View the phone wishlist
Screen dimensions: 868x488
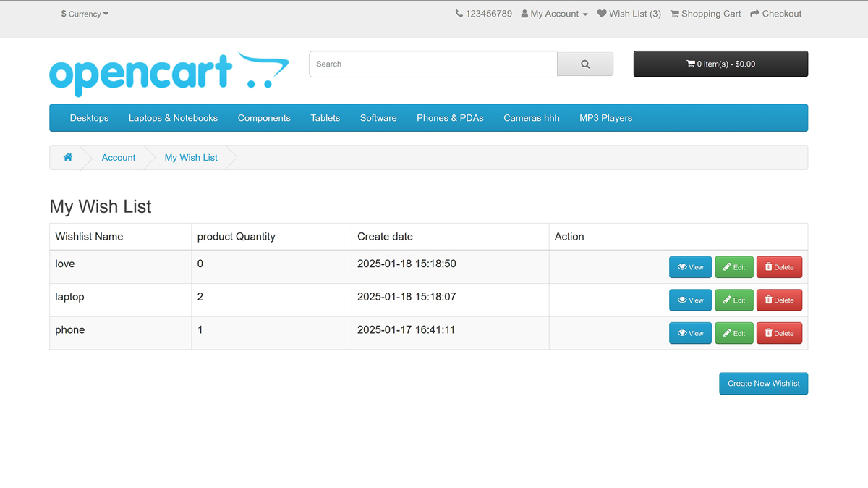coord(690,334)
